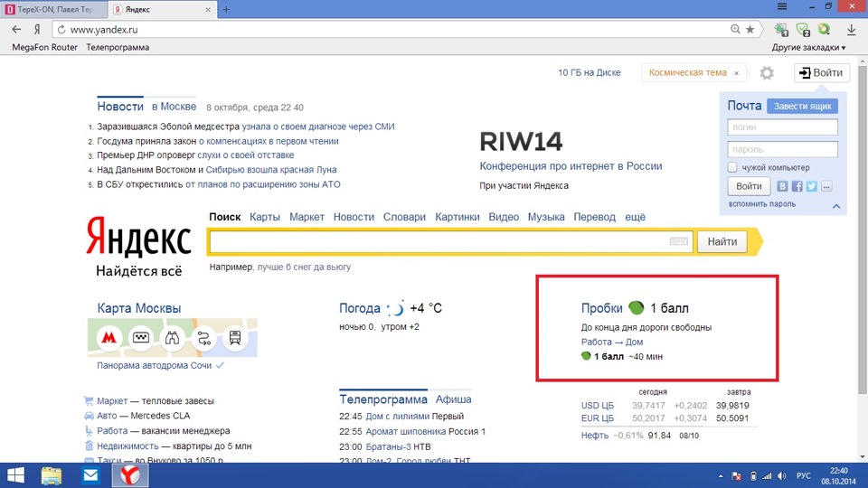868x488 pixels.
Task: Go back with the browser back arrow
Action: (16, 29)
